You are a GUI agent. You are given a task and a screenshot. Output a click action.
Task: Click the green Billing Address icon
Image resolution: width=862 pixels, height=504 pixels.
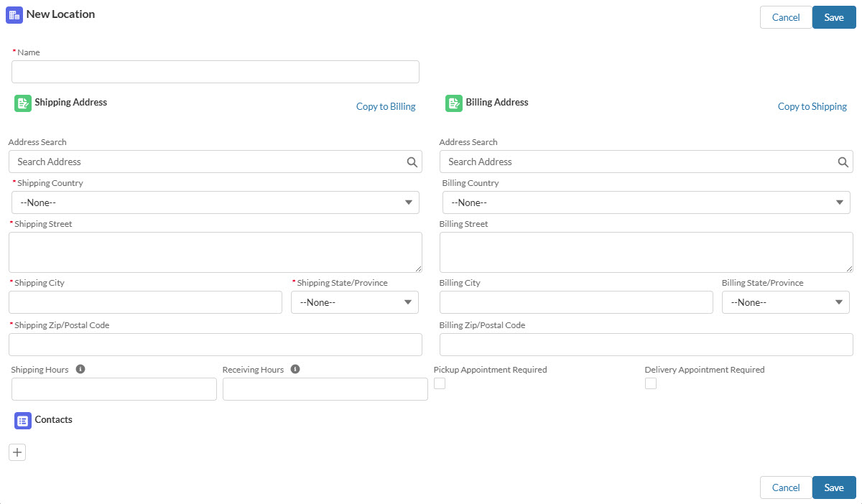(x=454, y=103)
